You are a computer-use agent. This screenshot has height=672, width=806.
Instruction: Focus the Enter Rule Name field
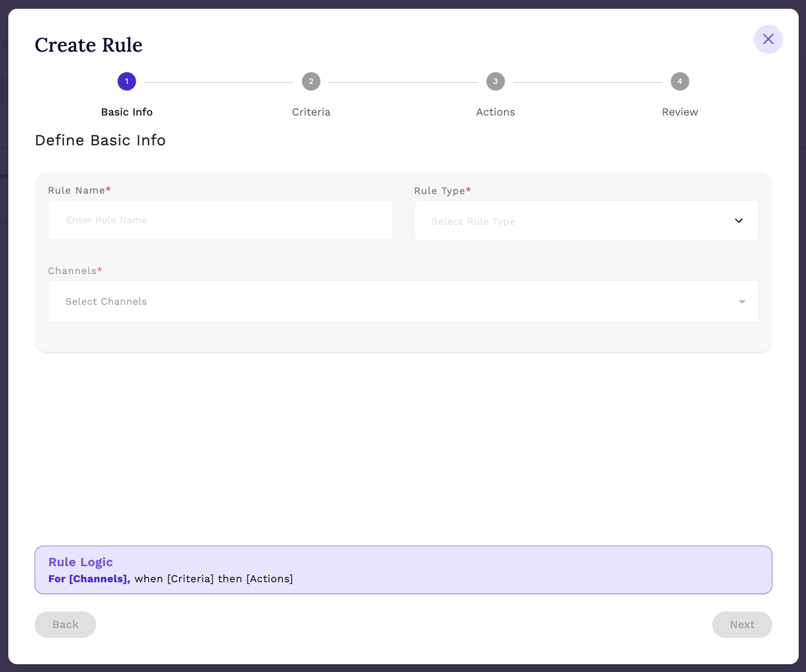(x=220, y=220)
